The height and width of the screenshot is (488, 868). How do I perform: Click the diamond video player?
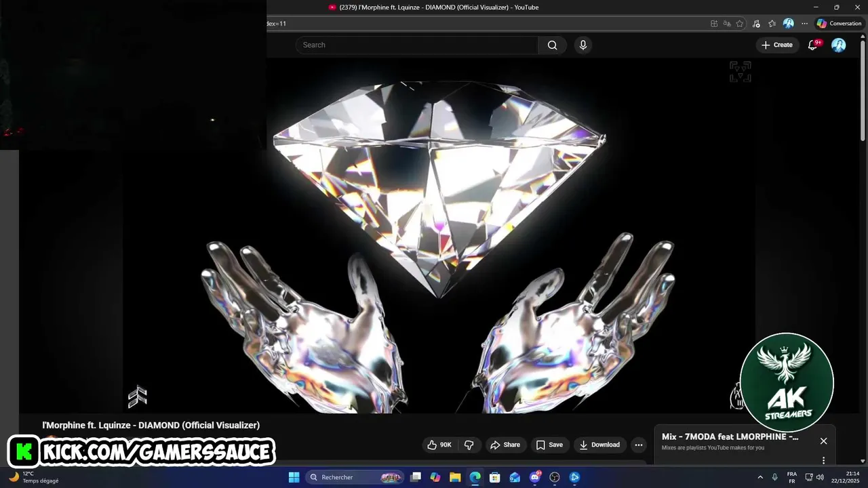click(x=439, y=235)
